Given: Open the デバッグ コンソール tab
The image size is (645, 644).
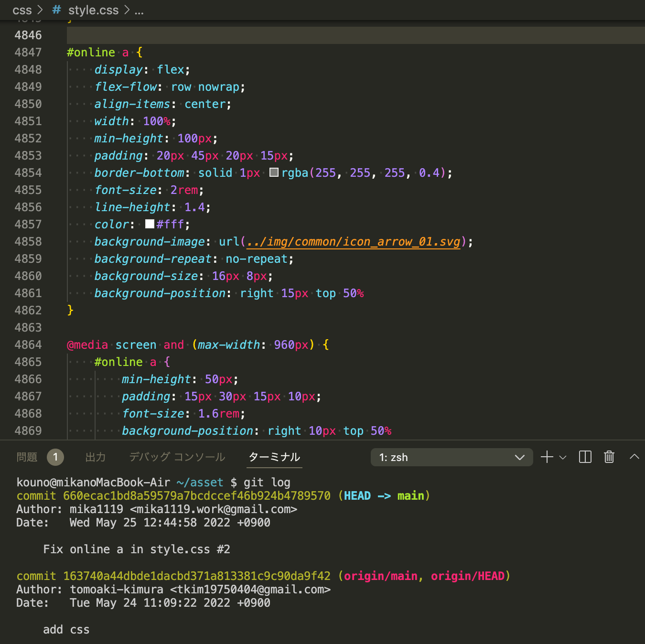Looking at the screenshot, I should pyautogui.click(x=176, y=457).
